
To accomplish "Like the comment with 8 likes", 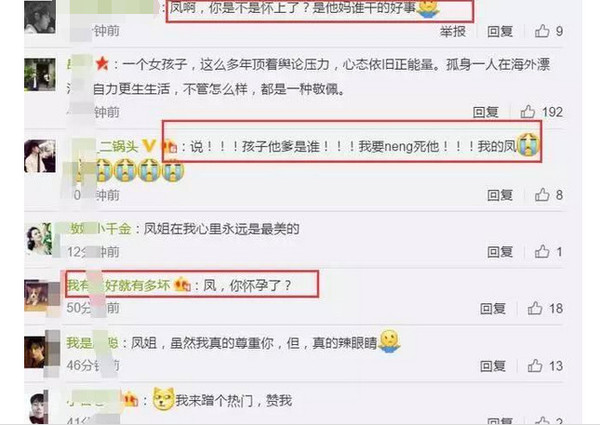I will (x=542, y=195).
